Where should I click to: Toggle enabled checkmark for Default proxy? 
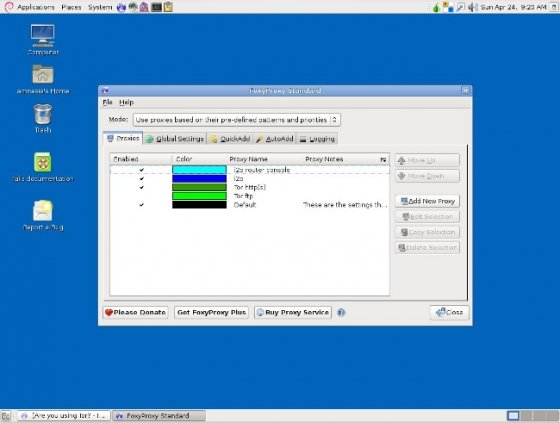(x=142, y=205)
